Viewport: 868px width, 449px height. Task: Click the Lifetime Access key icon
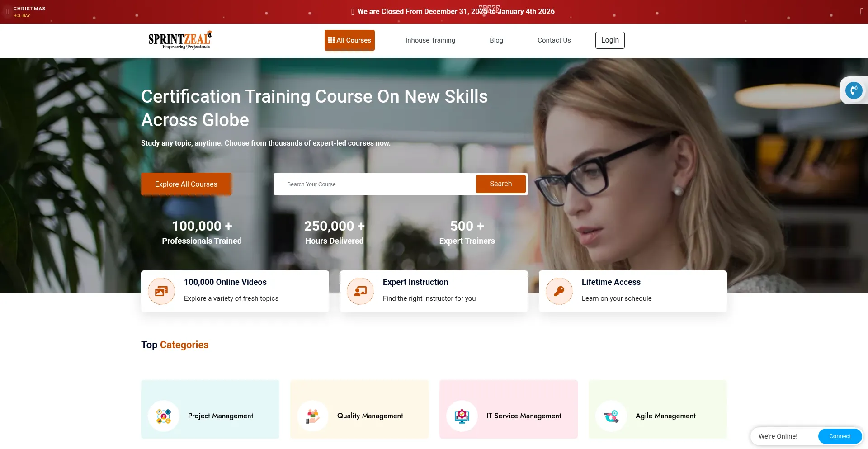pos(559,291)
